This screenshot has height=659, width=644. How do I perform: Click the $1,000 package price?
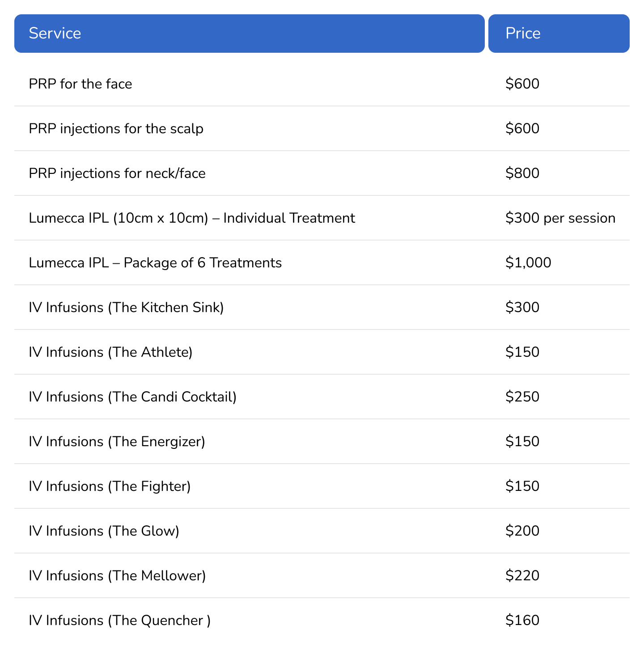(x=528, y=263)
